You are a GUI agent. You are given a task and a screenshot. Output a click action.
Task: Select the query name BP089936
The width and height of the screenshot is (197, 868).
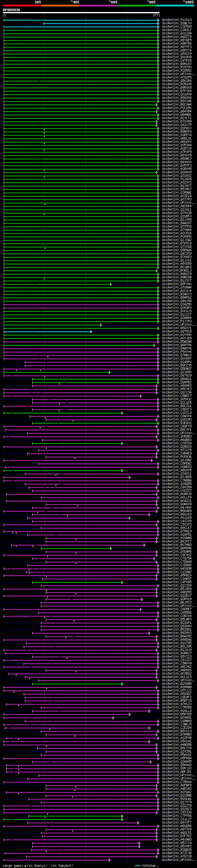pyautogui.click(x=11, y=10)
